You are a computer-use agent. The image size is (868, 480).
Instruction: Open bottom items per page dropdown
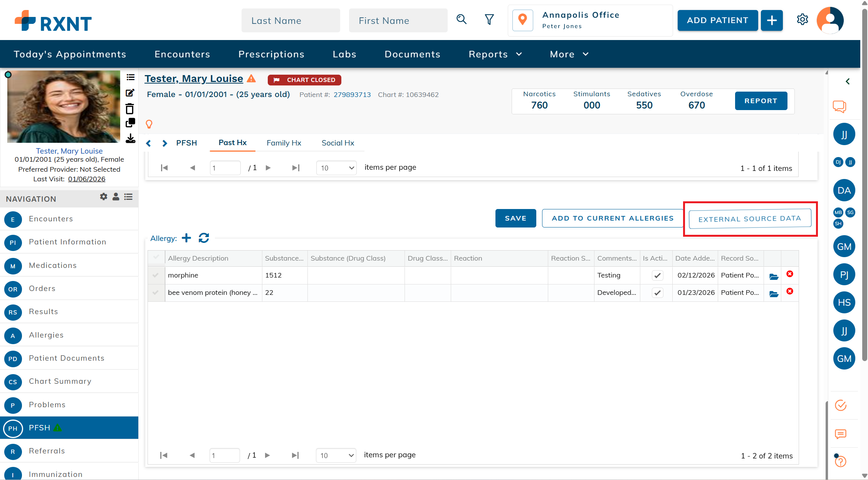(336, 455)
